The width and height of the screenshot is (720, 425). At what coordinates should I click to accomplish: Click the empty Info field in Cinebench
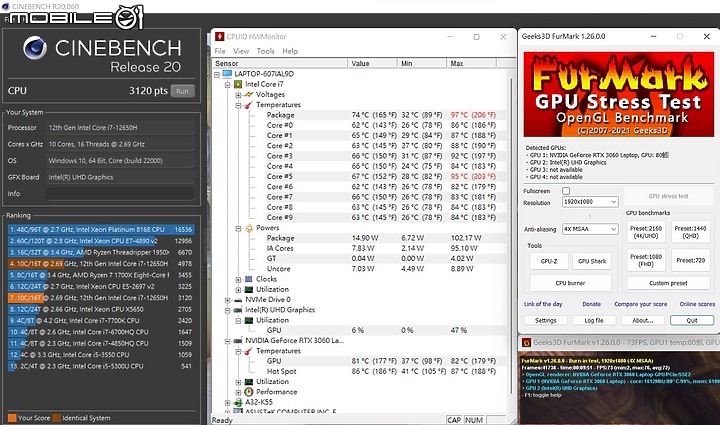point(120,194)
